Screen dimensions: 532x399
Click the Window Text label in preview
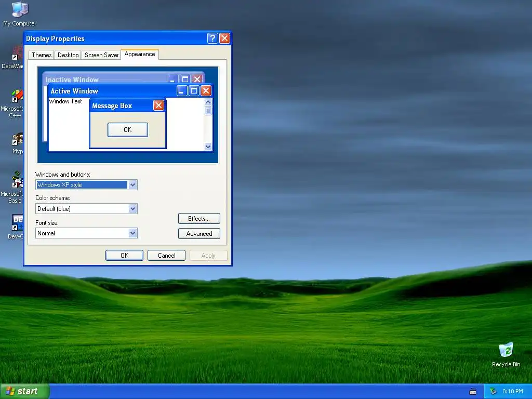pos(65,101)
